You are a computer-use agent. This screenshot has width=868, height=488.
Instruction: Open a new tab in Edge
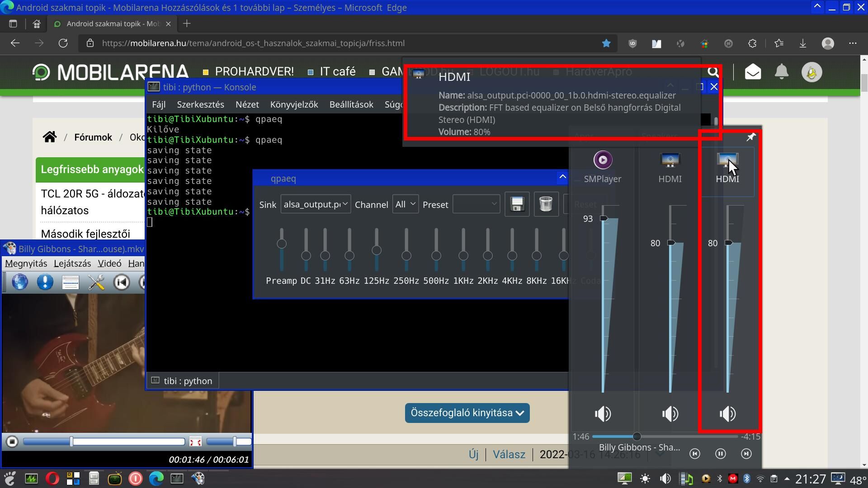coord(187,23)
